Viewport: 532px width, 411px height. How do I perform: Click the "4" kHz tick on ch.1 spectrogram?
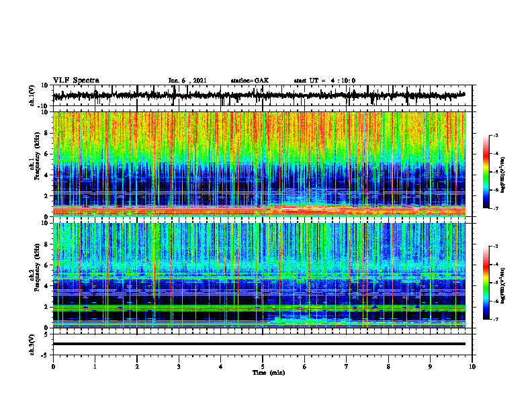(46, 175)
